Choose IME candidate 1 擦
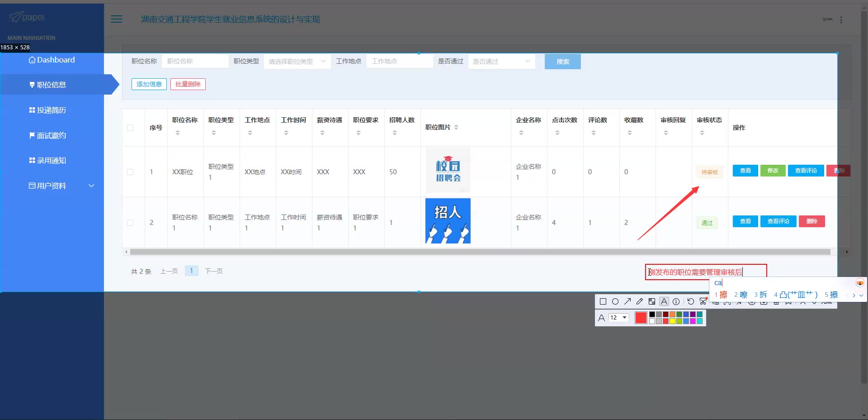 pos(721,295)
